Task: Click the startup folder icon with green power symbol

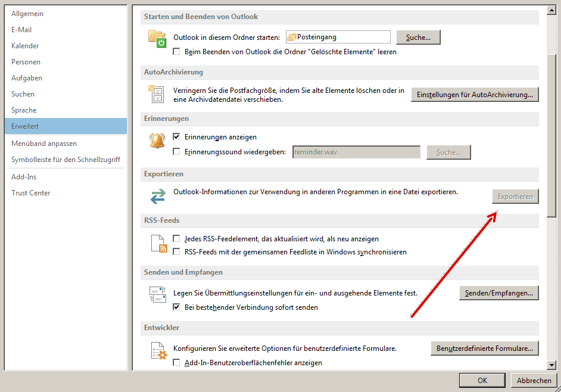Action: coord(157,39)
